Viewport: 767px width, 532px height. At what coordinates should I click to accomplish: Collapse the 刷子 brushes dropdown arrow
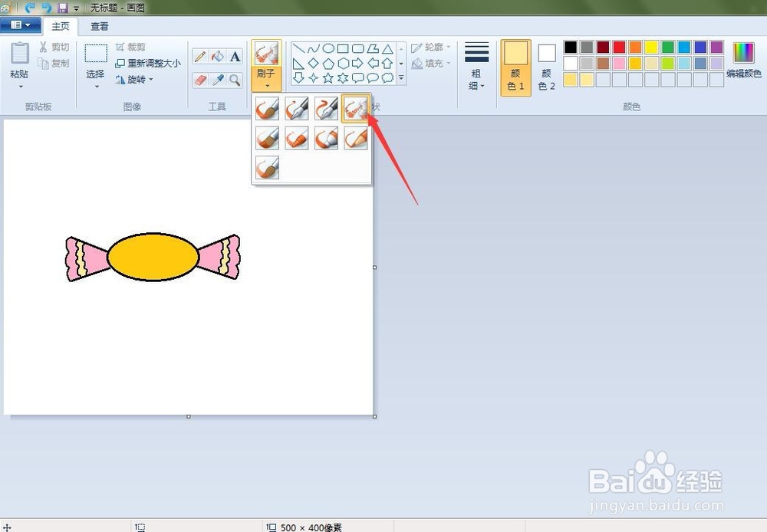[267, 86]
